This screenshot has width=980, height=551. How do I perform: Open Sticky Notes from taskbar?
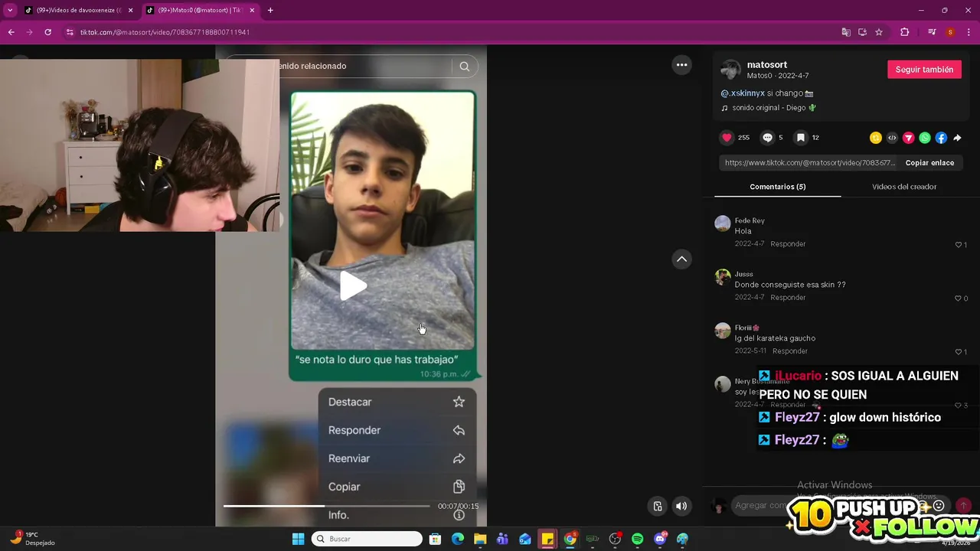(x=547, y=539)
